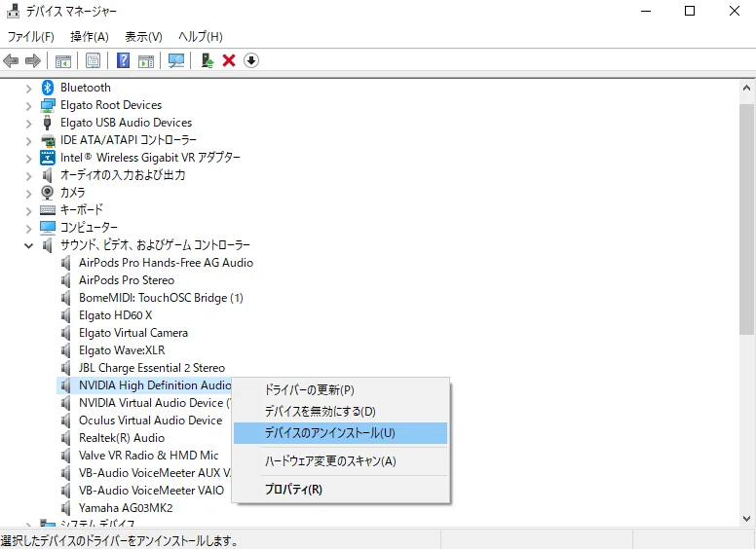Expand IDE ATA/ATAPI コントローラー node
The width and height of the screenshot is (756, 549).
tap(28, 141)
